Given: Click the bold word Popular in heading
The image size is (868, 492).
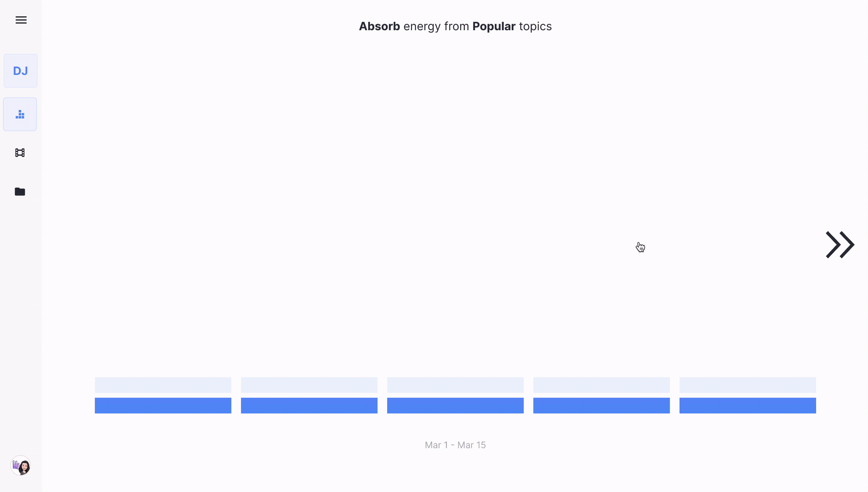Looking at the screenshot, I should 494,26.
